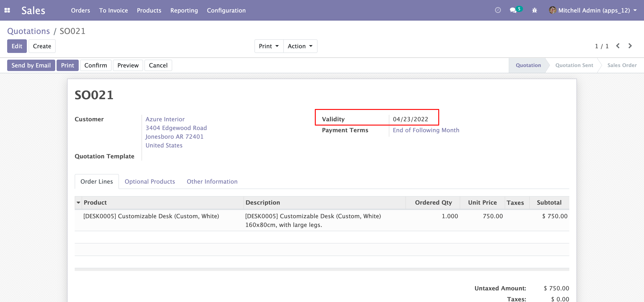The image size is (644, 302).
Task: Open the Print dropdown menu
Action: 269,46
